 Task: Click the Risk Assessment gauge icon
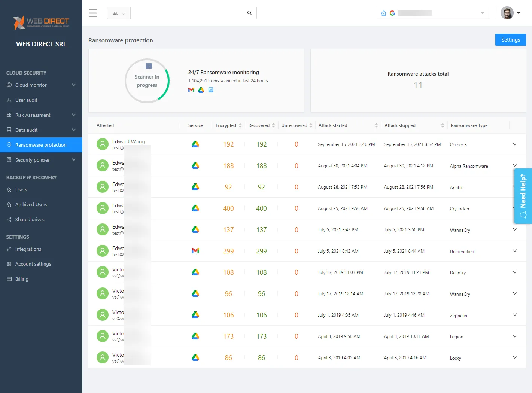click(x=9, y=115)
